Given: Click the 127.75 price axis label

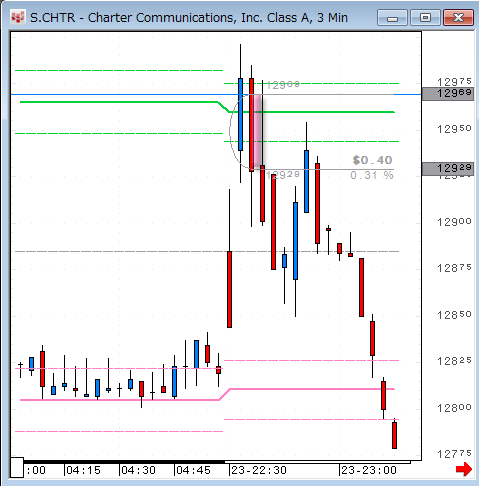Looking at the screenshot, I should point(454,454).
